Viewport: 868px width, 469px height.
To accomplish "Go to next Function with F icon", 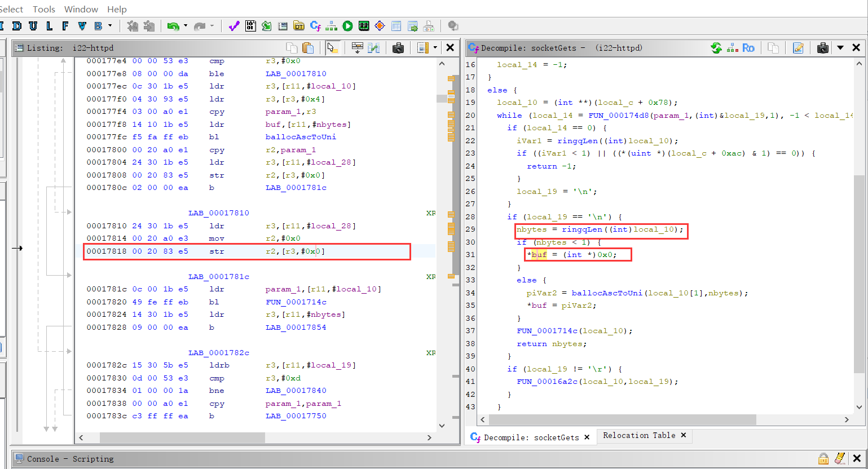I will coord(65,26).
